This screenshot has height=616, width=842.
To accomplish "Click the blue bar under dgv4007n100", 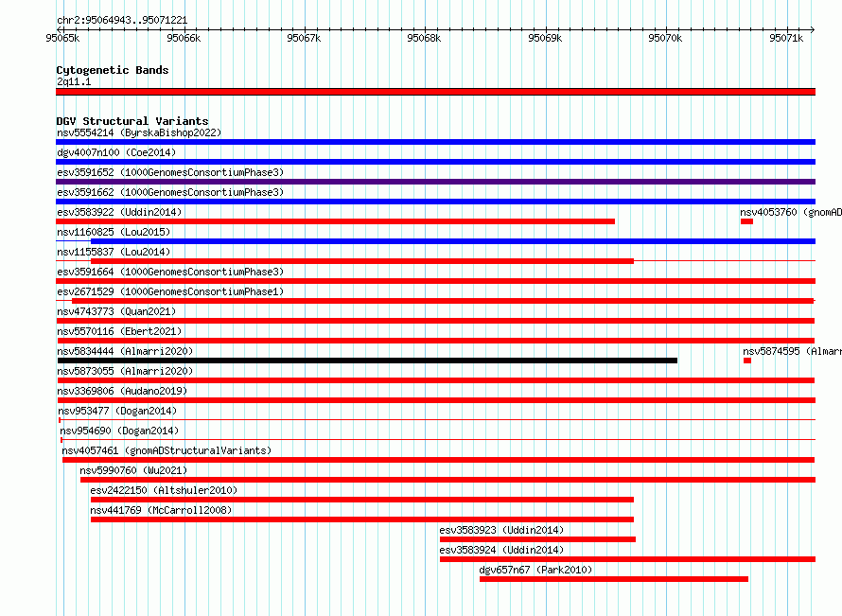I will (x=435, y=162).
